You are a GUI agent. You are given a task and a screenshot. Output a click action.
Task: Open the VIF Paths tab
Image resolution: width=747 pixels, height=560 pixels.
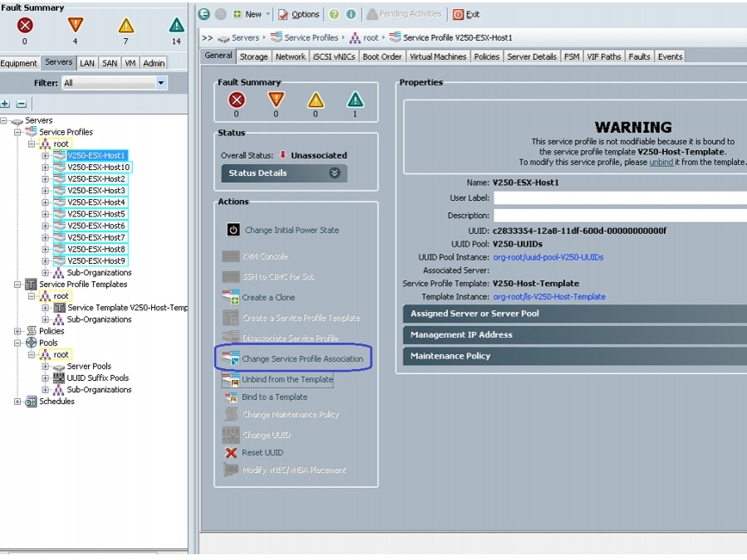click(603, 56)
